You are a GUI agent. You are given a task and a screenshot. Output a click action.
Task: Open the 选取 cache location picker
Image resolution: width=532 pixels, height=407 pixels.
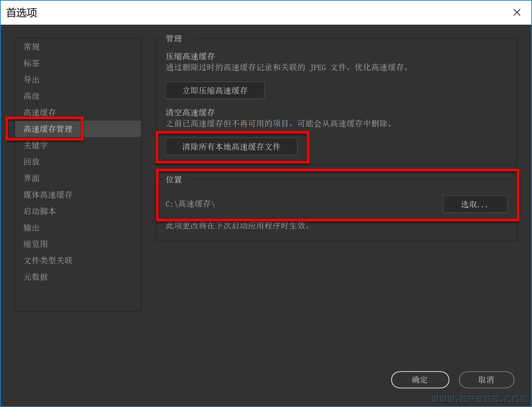click(475, 204)
